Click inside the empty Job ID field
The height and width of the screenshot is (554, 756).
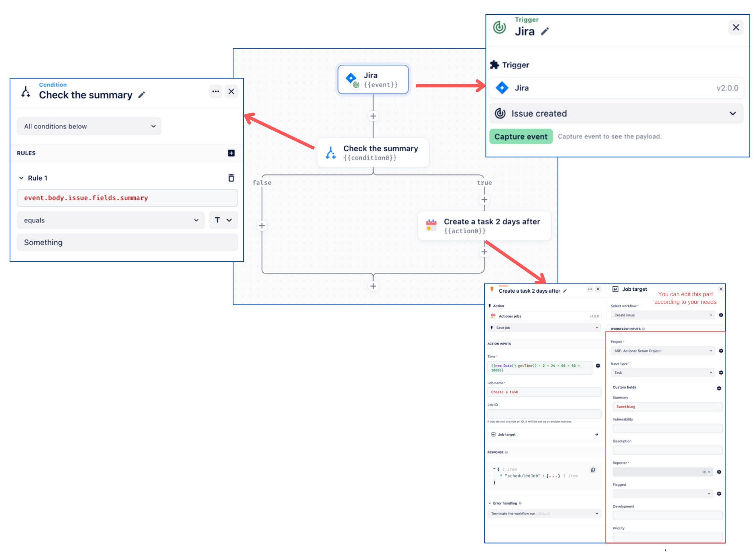click(x=544, y=413)
